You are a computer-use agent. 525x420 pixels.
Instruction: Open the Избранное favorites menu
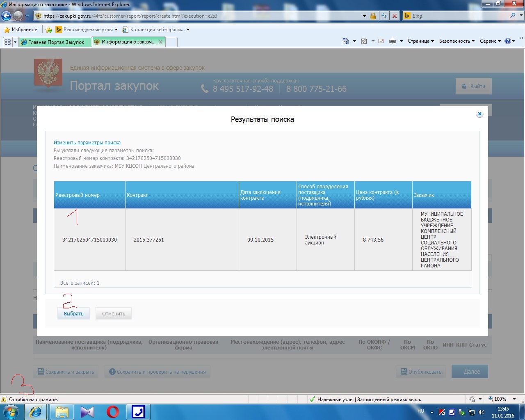pyautogui.click(x=20, y=30)
